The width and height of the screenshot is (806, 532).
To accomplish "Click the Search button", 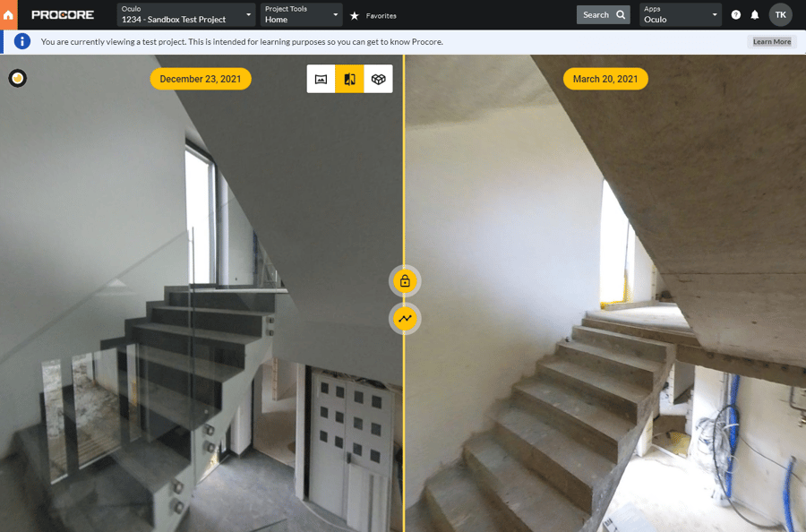I will tap(603, 14).
